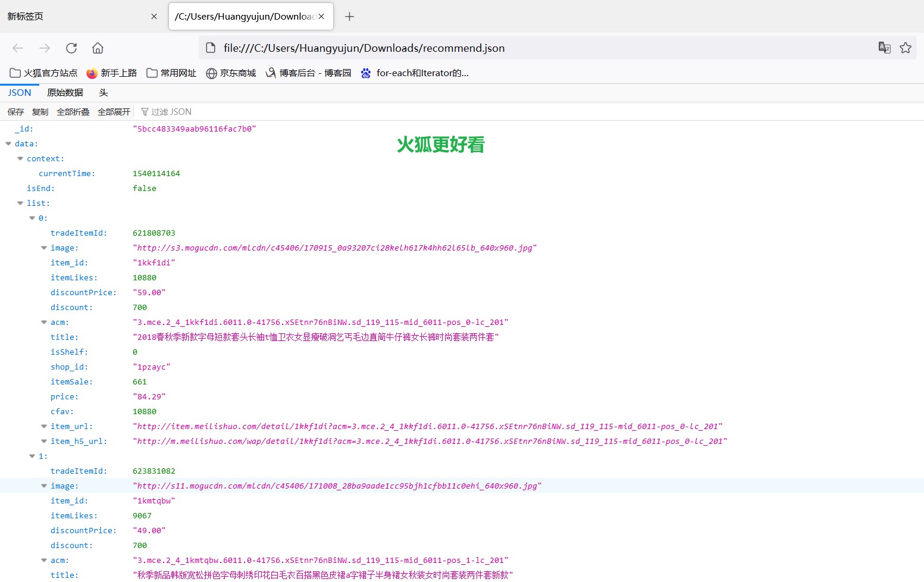
Task: Collapse the image property under item 1
Action: pos(44,486)
